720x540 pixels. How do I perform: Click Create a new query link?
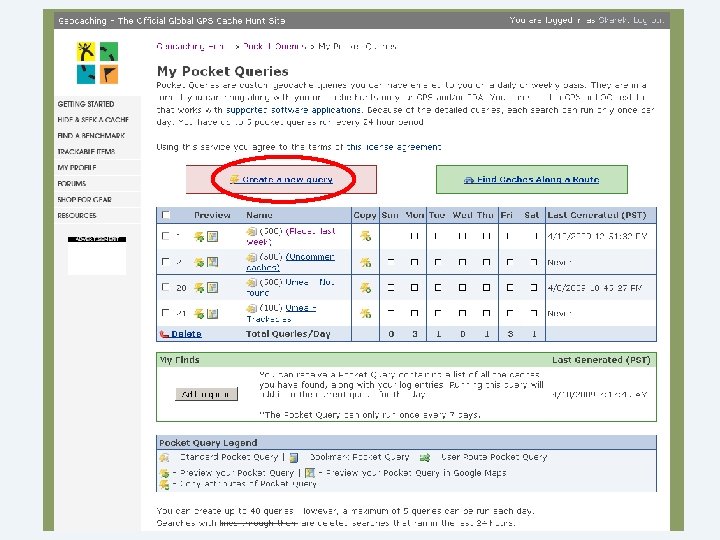coord(287,180)
